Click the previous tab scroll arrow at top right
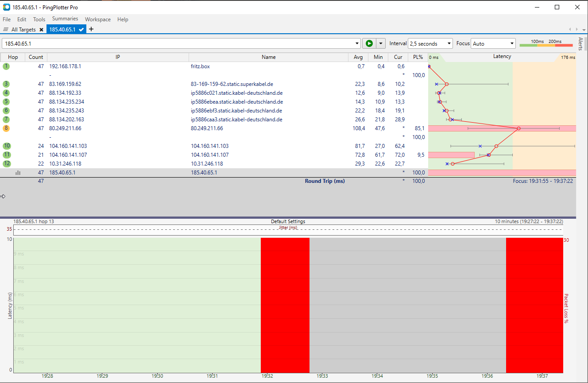This screenshot has width=588, height=383. pos(570,30)
